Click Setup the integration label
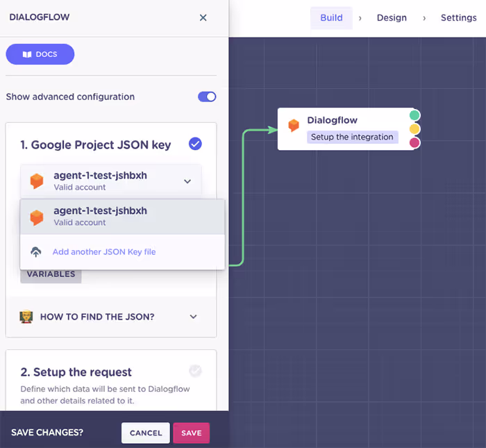The width and height of the screenshot is (486, 448). point(352,137)
